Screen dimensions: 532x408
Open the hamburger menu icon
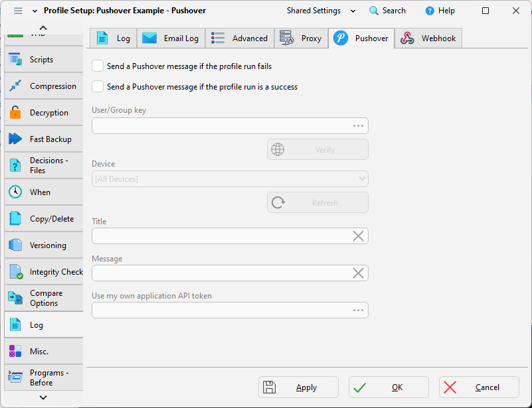pyautogui.click(x=18, y=11)
